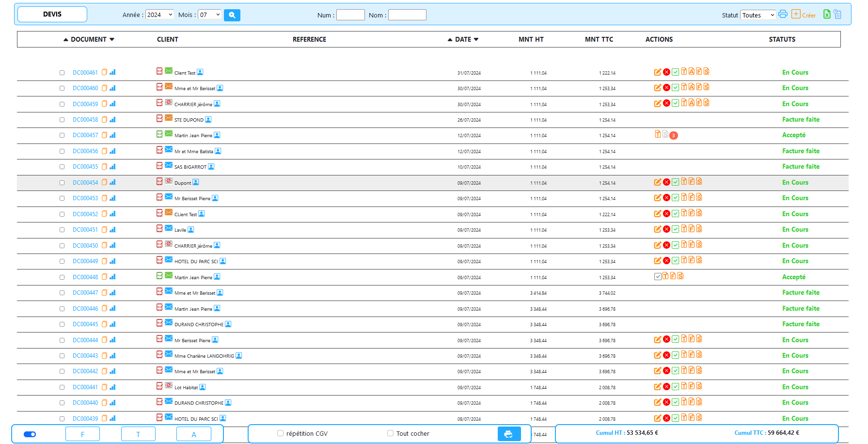Click the A button in the bottom bar
Viewport: 868px width, 444px height.
(x=194, y=434)
